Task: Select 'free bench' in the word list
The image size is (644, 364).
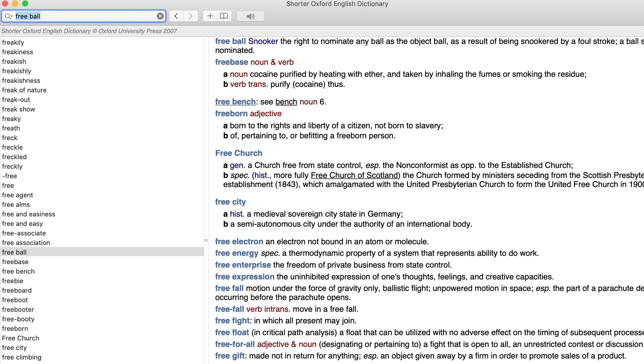Action: point(102,271)
